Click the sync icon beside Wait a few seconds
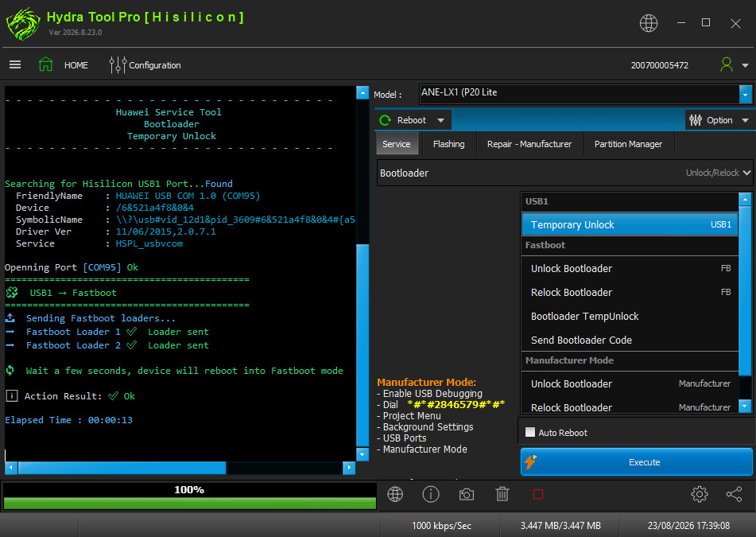Screen dimensions: 756x537 click(10, 371)
